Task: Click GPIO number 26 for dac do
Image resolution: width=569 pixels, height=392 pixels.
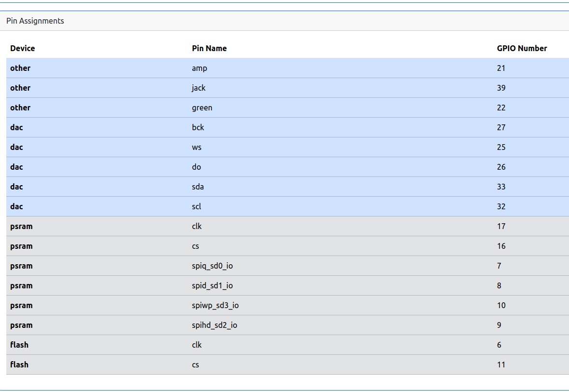Action: click(501, 167)
